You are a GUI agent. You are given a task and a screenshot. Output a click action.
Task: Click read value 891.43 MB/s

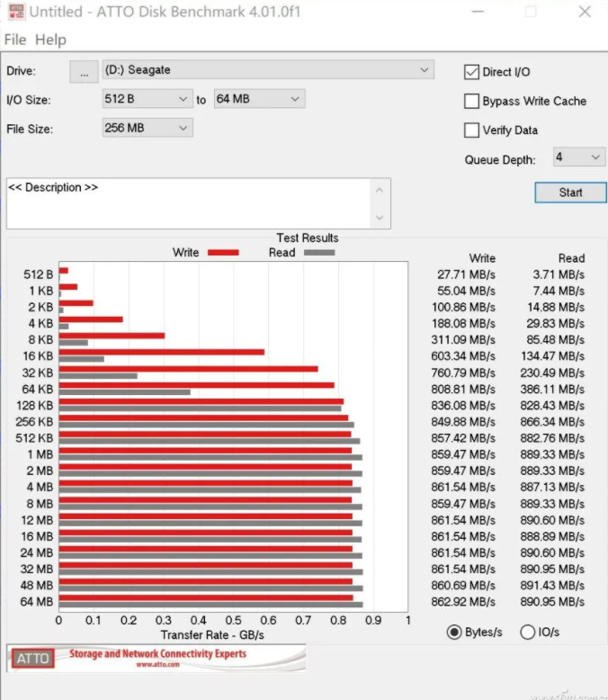552,585
